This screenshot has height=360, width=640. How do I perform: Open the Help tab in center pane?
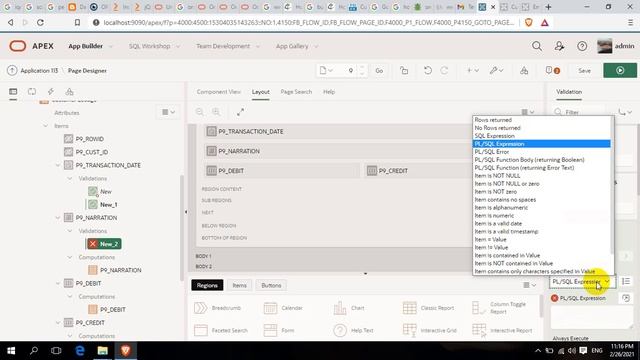tap(329, 92)
